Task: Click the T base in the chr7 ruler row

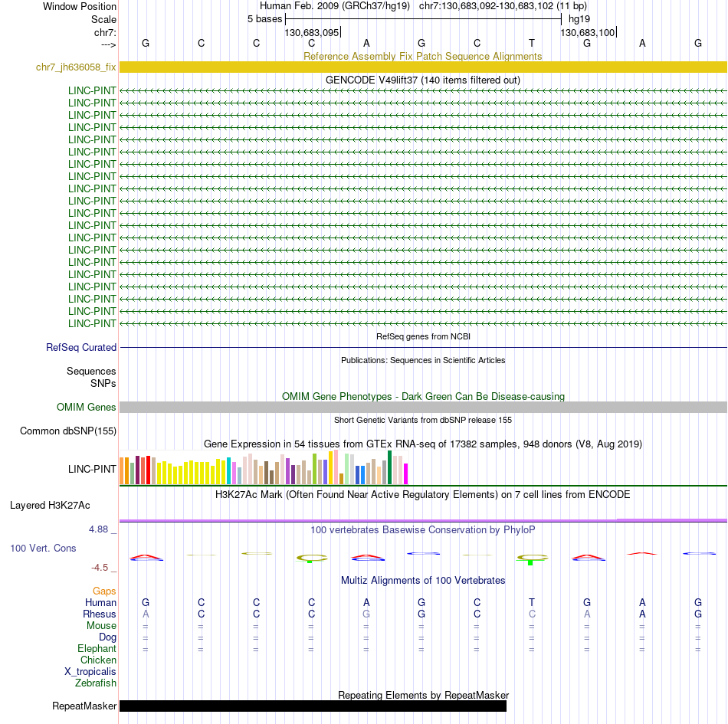Action: (532, 43)
